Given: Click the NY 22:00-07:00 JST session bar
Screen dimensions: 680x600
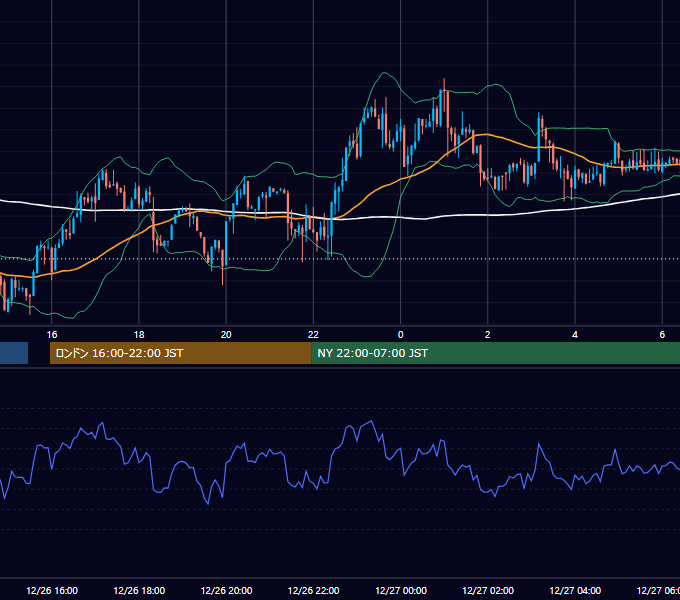Looking at the screenshot, I should click(x=495, y=353).
